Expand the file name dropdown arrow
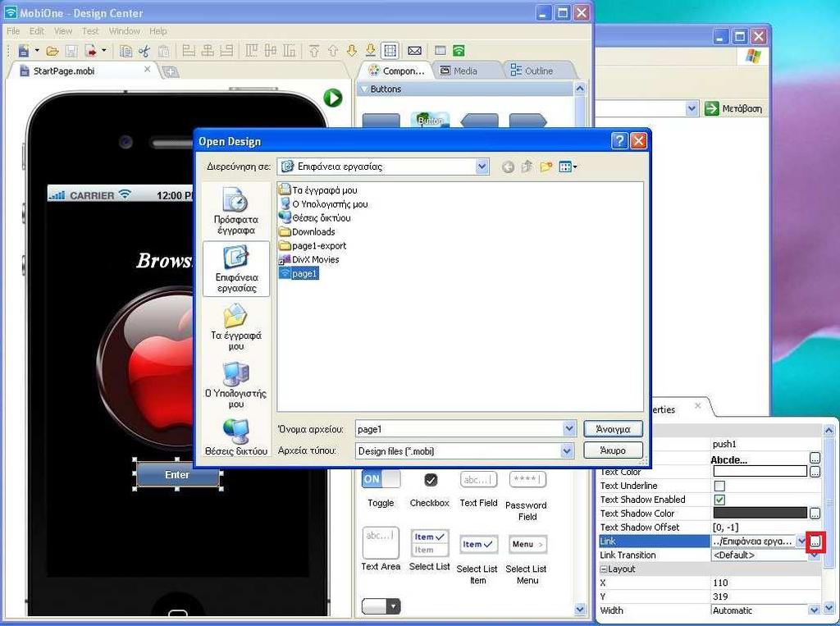Screen dimensions: 840x626 [x=569, y=429]
